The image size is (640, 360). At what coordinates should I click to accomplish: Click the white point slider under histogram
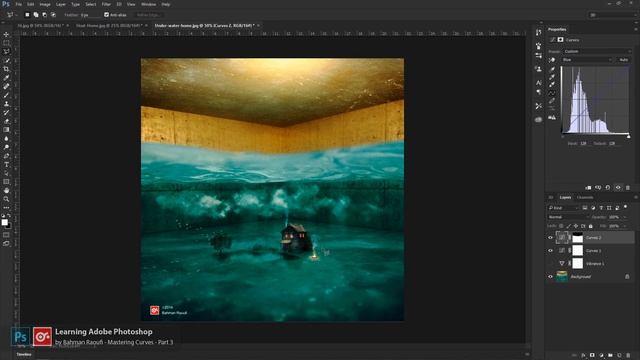(x=629, y=136)
